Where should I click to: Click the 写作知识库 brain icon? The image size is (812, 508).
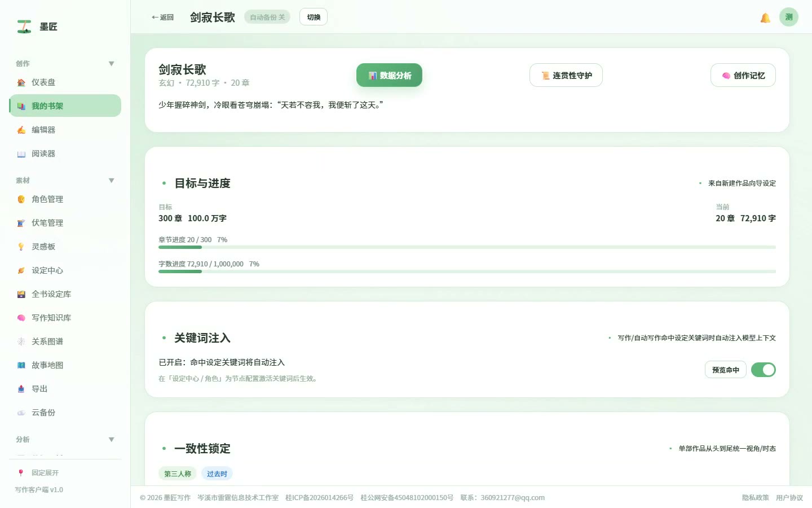[21, 318]
